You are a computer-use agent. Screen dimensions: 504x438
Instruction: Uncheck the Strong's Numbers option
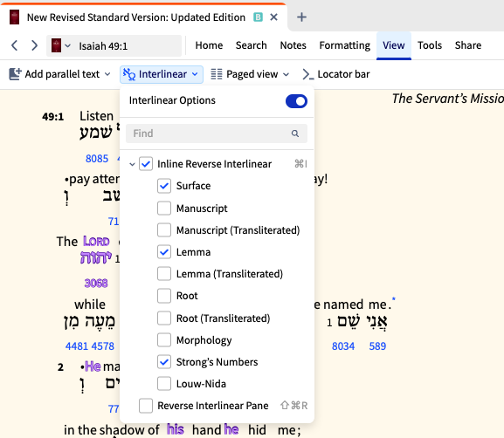164,362
